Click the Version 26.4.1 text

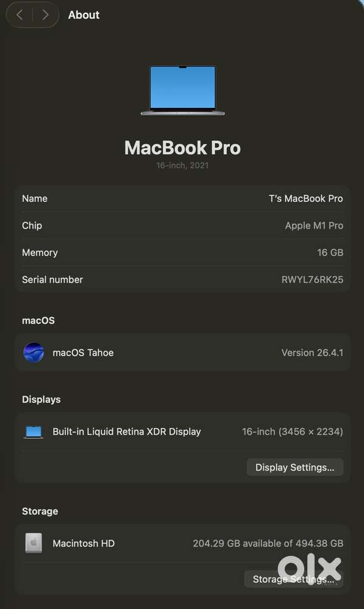coord(312,353)
